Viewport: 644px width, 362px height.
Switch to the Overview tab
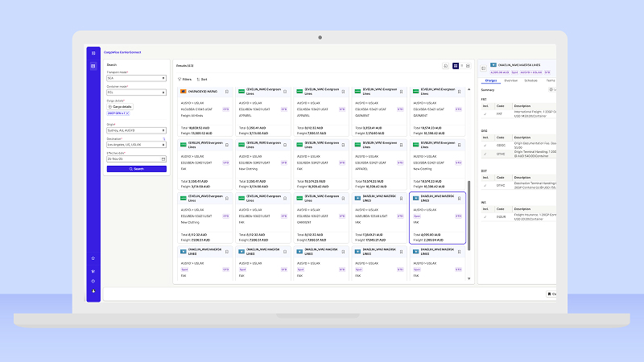(x=511, y=80)
